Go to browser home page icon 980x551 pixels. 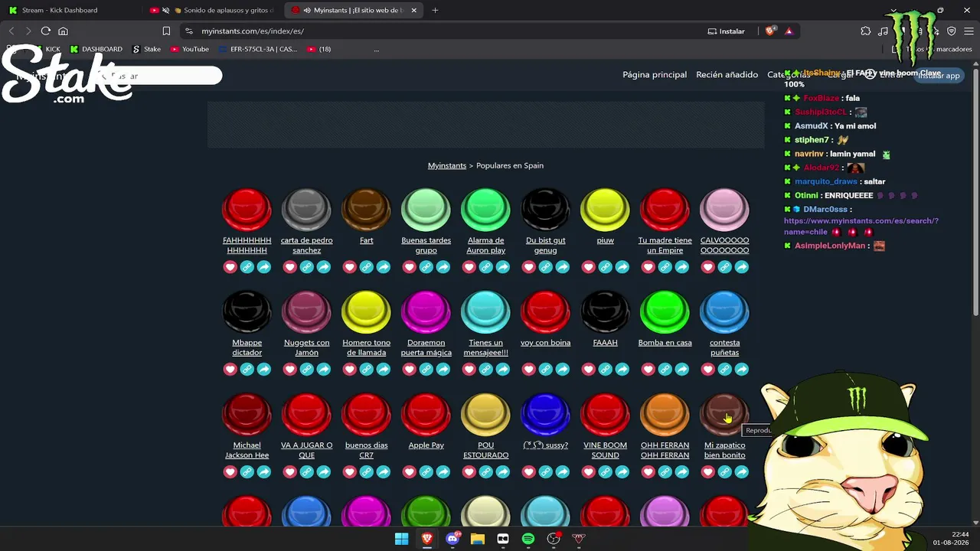pos(64,31)
